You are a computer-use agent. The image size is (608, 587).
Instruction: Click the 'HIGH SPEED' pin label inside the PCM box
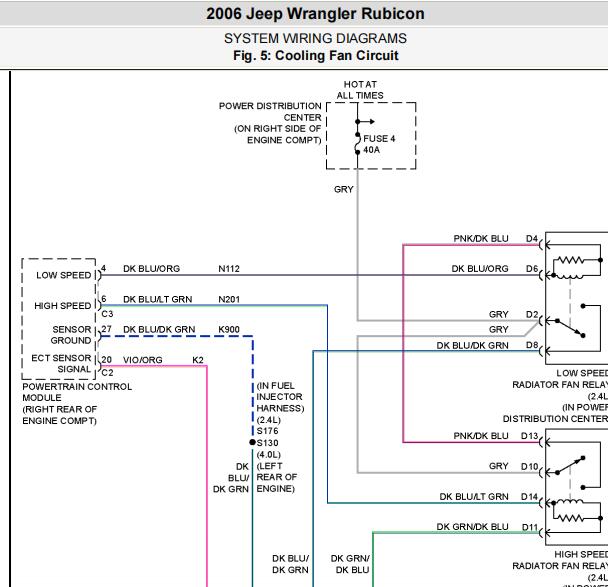[x=62, y=306]
